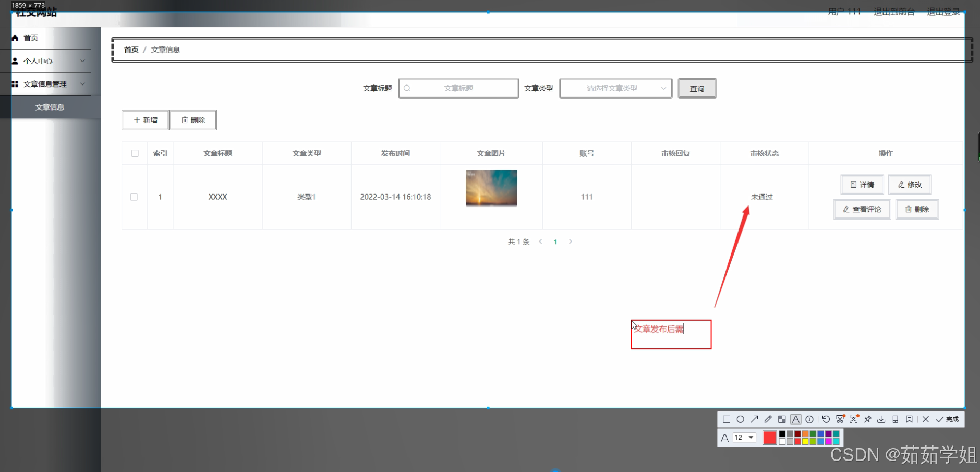980x472 pixels.
Task: Select the rectangle annotation tool
Action: [727, 419]
